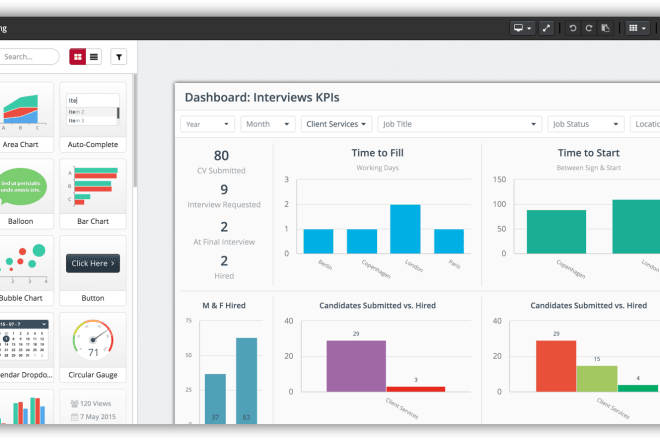Select the Auto-Complete widget thumbnail
The height and width of the screenshot is (440, 660).
point(93,117)
